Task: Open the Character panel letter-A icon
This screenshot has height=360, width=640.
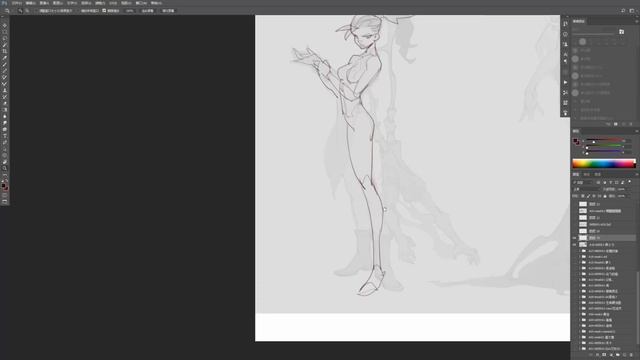Action: pyautogui.click(x=565, y=54)
